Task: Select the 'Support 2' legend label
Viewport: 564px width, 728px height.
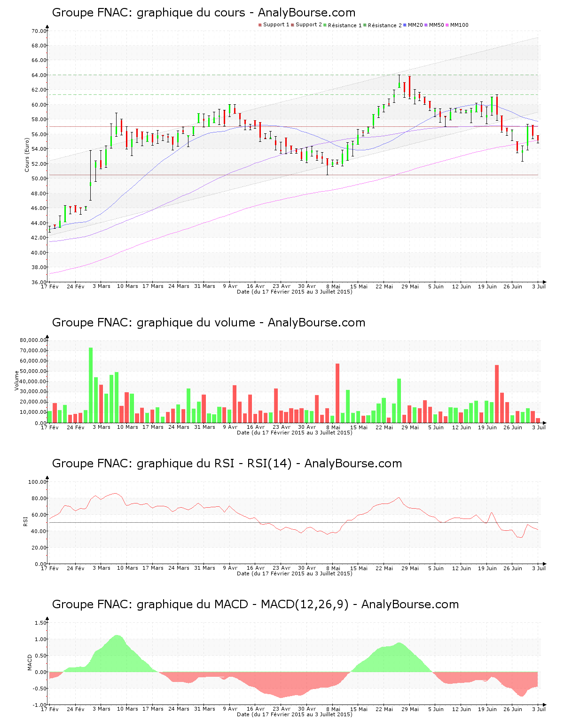Action: pyautogui.click(x=309, y=25)
